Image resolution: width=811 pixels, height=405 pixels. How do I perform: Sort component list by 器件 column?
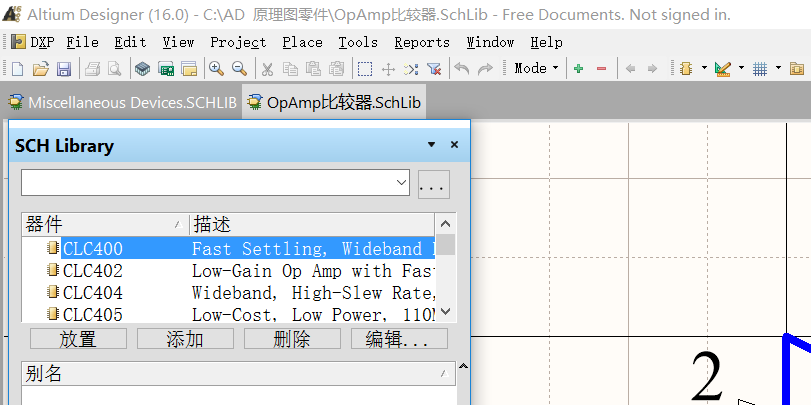point(106,224)
